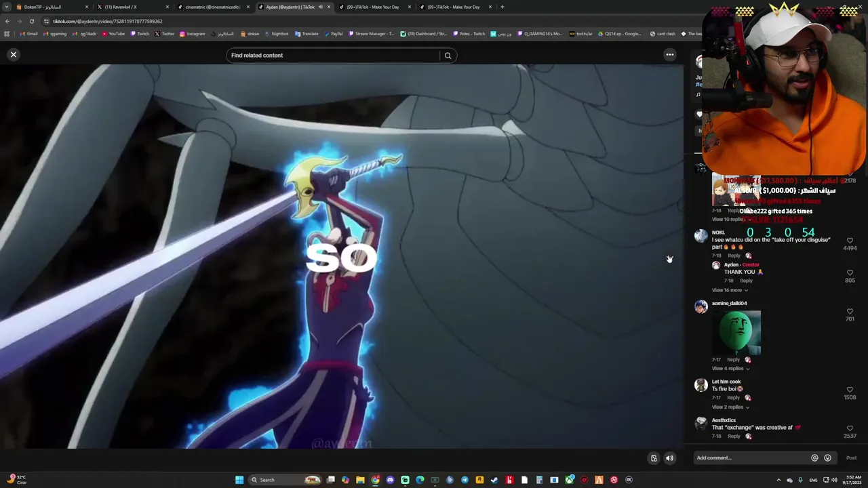This screenshot has width=868, height=488.
Task: Click ENG language indicator in tray
Action: coord(813,480)
